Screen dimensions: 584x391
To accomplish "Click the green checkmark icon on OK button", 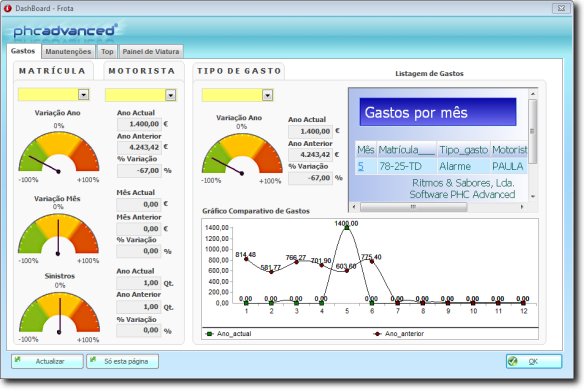I will click(513, 361).
